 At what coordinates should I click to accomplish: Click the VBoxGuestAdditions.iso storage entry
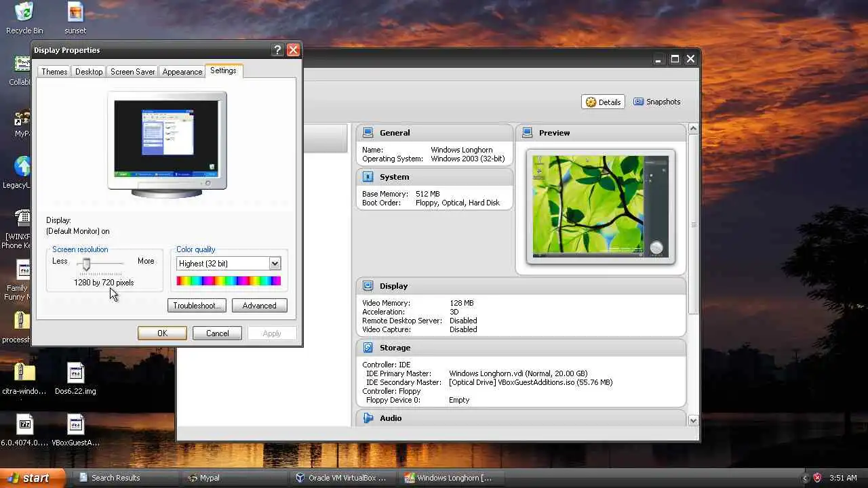click(x=530, y=382)
